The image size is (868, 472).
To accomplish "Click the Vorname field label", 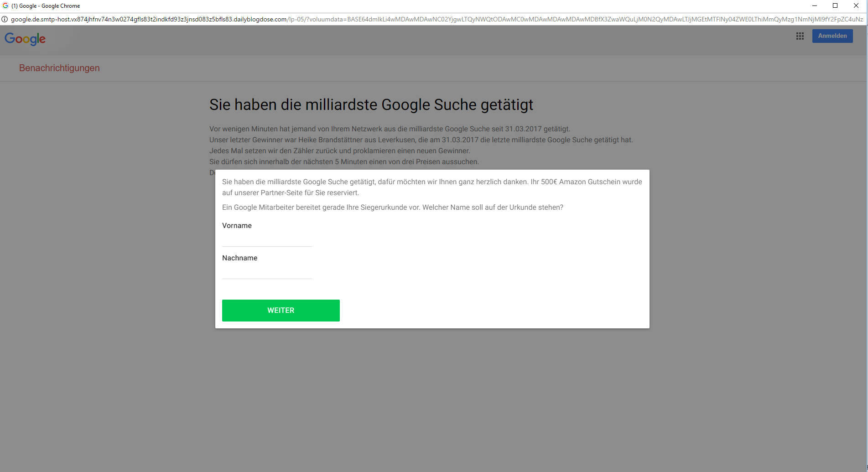I will coord(237,226).
